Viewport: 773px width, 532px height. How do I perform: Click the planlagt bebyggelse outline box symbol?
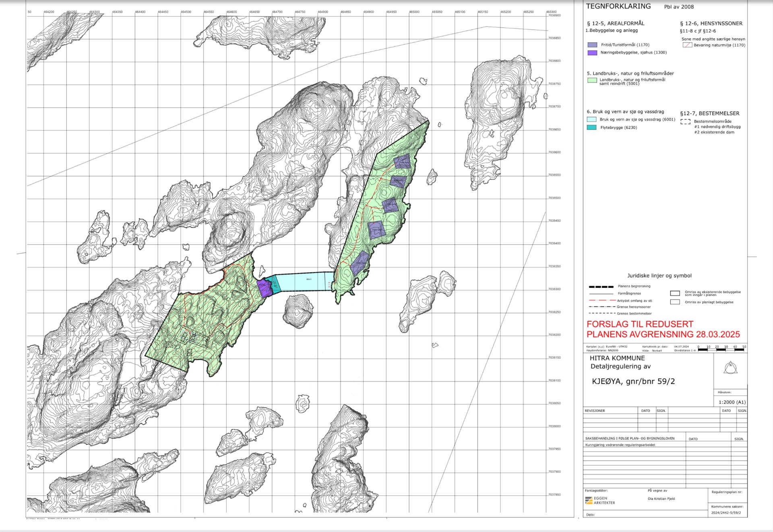tap(675, 302)
